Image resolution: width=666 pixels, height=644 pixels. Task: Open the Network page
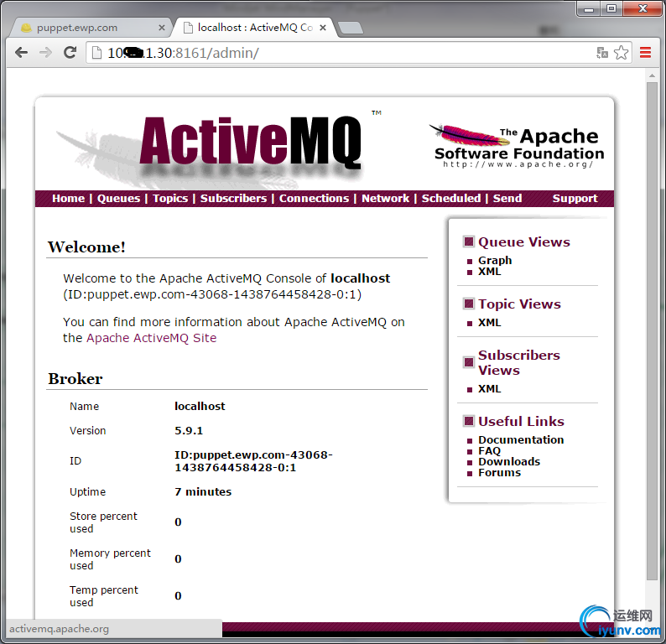pos(385,198)
